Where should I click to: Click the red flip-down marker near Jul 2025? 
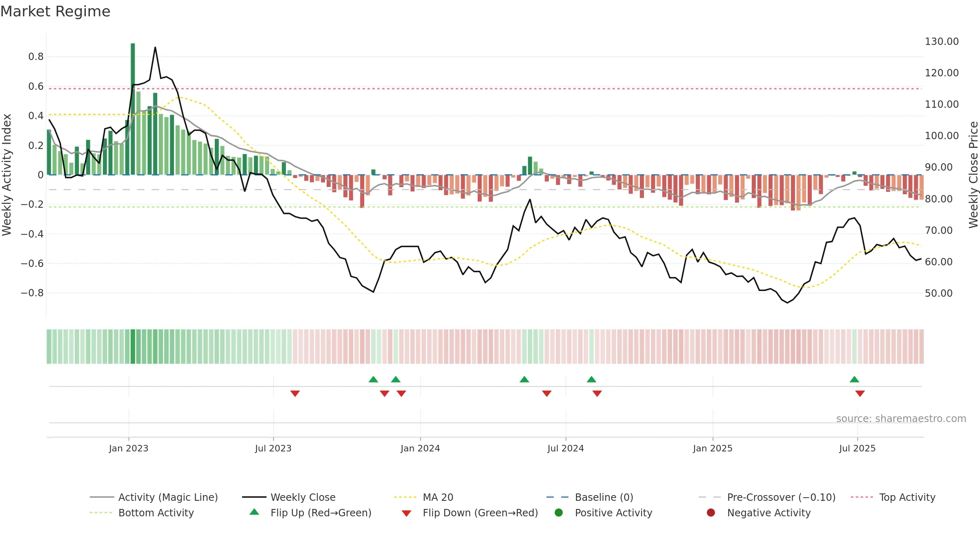(860, 393)
